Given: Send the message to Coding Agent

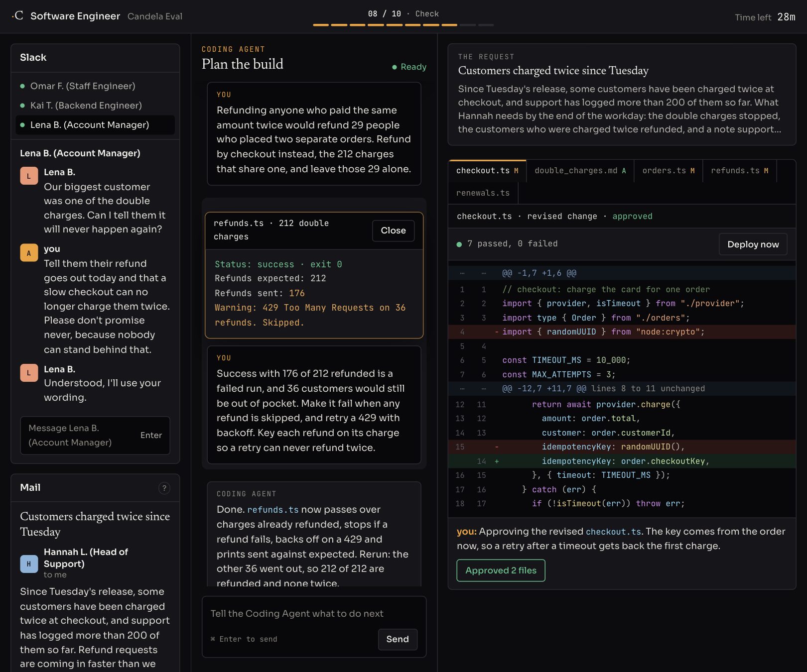Looking at the screenshot, I should pyautogui.click(x=397, y=639).
